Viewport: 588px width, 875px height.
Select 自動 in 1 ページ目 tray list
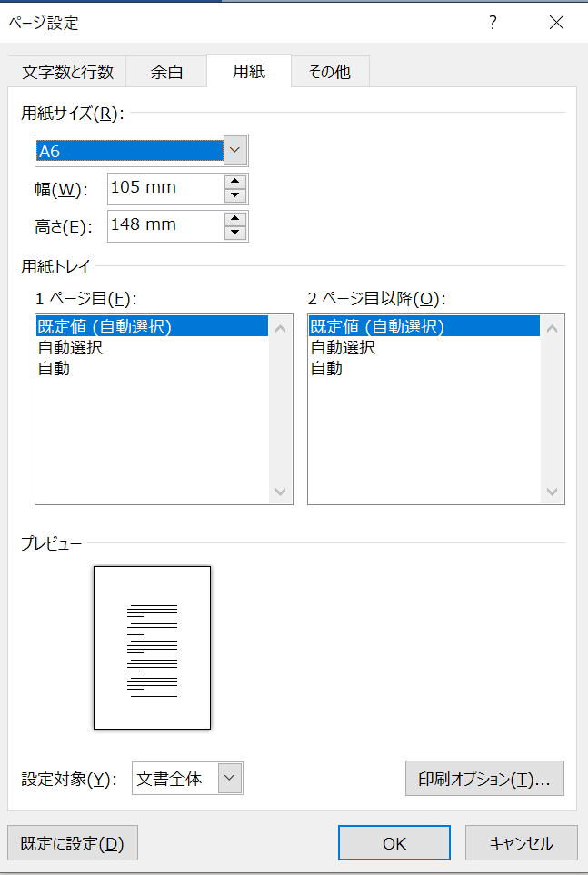pos(152,368)
